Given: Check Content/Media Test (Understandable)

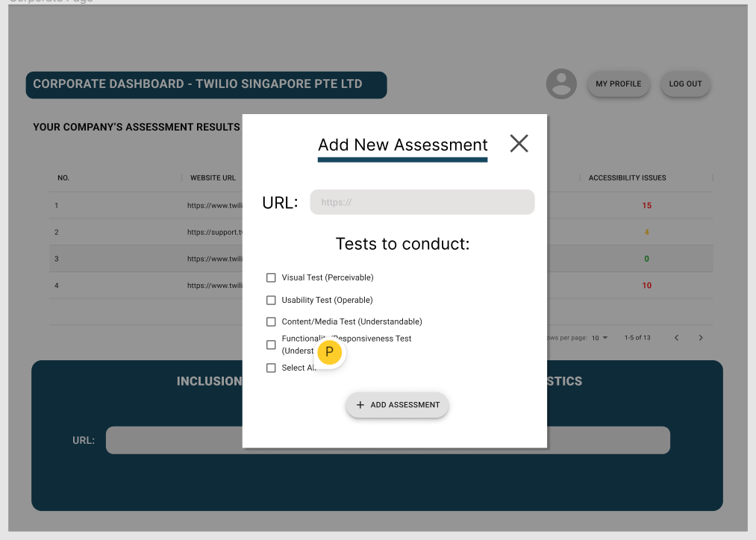Looking at the screenshot, I should click(x=271, y=321).
